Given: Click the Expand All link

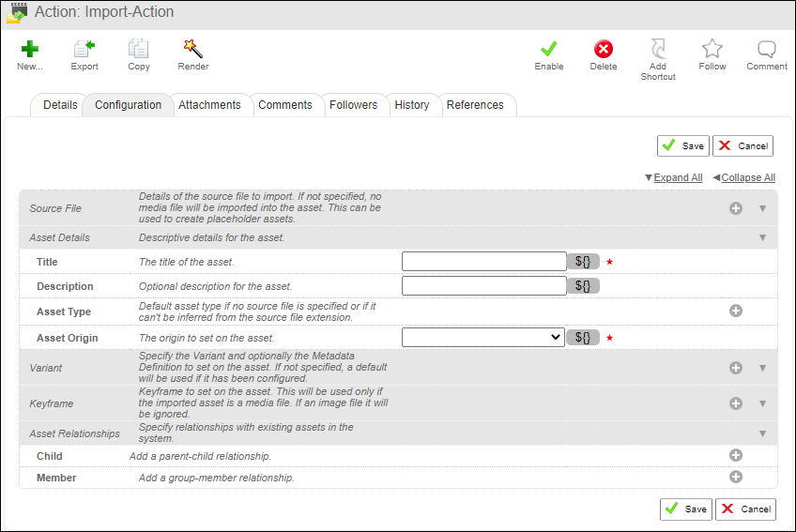Looking at the screenshot, I should coord(678,177).
